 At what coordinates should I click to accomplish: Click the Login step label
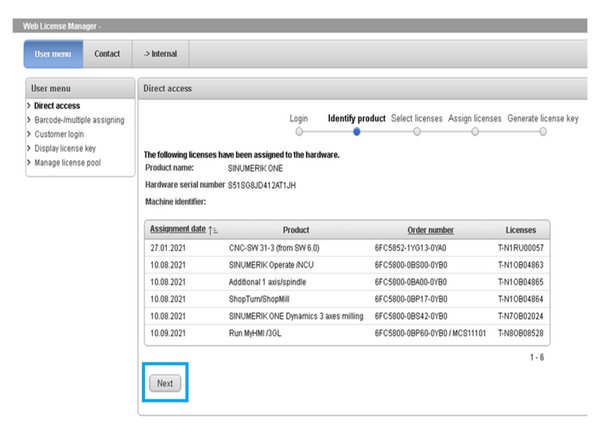pyautogui.click(x=299, y=119)
